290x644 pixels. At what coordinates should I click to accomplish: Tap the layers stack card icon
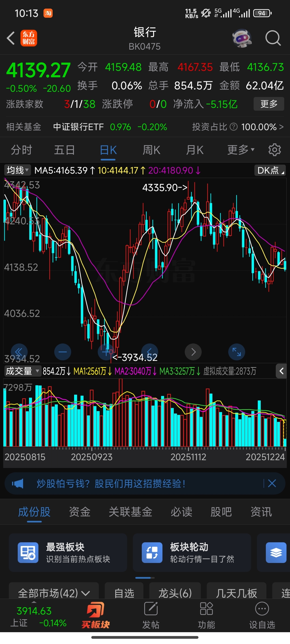(276, 552)
